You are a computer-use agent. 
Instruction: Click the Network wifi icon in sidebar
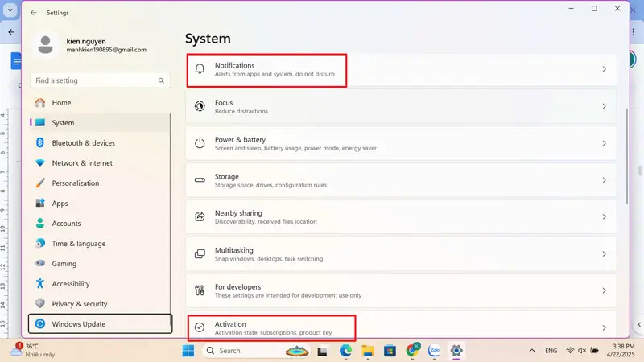click(39, 163)
